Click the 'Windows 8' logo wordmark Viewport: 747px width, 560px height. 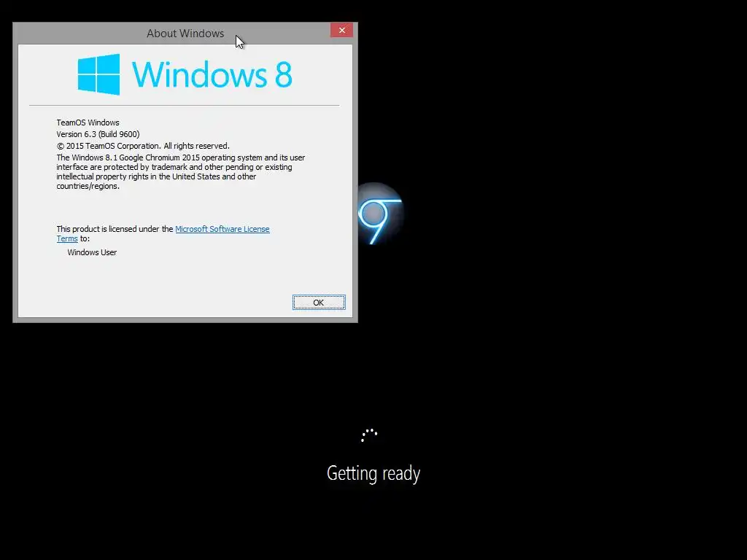pos(212,74)
